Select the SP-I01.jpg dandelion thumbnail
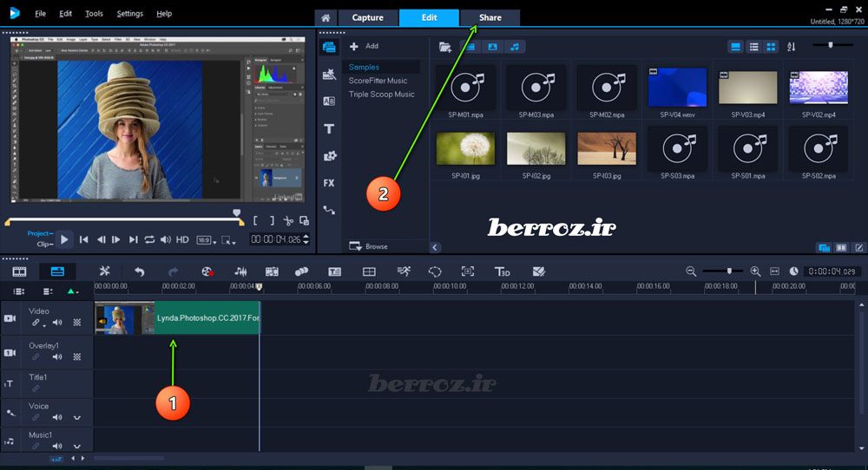 tap(465, 148)
